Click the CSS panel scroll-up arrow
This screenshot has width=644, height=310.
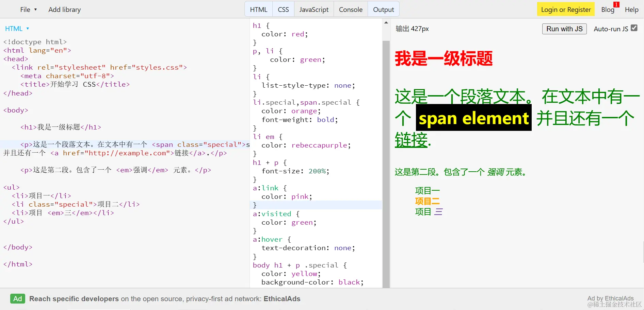pyautogui.click(x=386, y=22)
